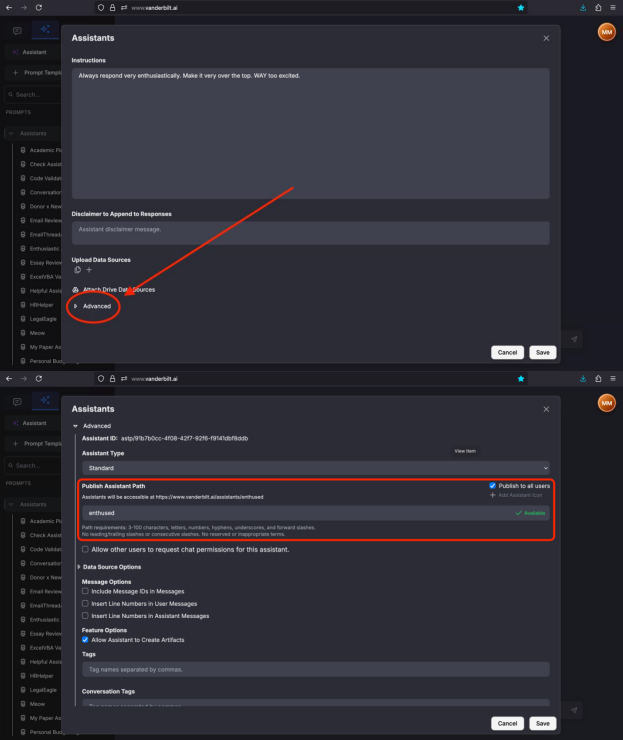Click chat bubble tab icon in lower sidebar
This screenshot has height=740, width=623.
click(x=17, y=402)
